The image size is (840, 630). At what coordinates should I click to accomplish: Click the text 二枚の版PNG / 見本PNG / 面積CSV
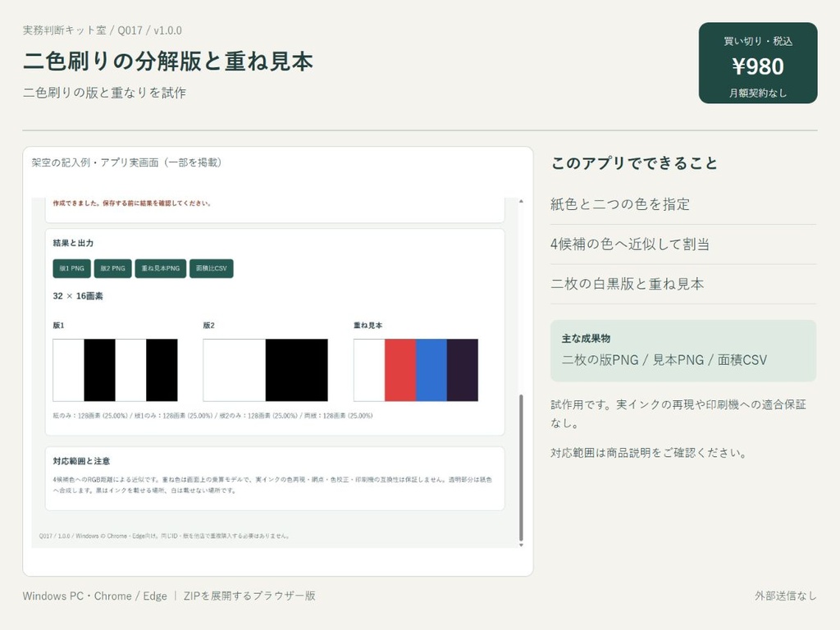[x=664, y=360]
